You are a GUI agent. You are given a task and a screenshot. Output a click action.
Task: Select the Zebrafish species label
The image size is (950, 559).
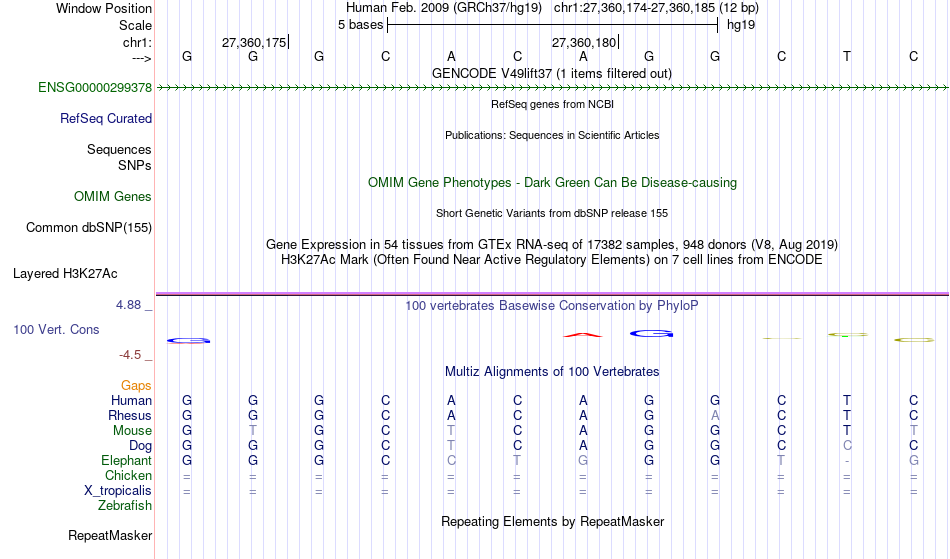click(x=125, y=505)
